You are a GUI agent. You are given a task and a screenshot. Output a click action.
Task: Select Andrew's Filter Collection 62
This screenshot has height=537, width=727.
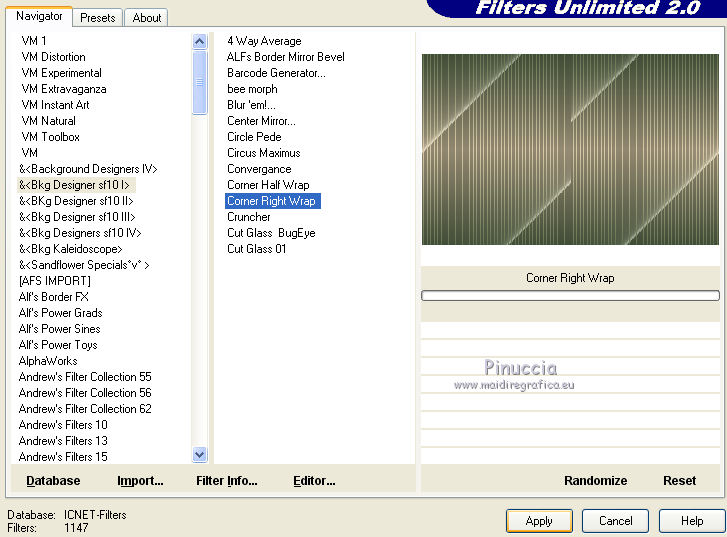(85, 409)
